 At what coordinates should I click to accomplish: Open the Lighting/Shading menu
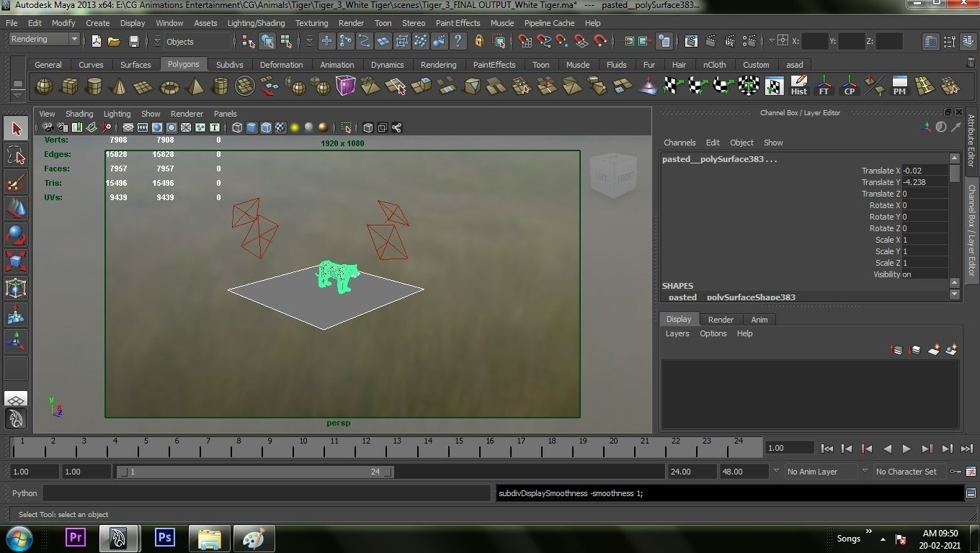256,23
